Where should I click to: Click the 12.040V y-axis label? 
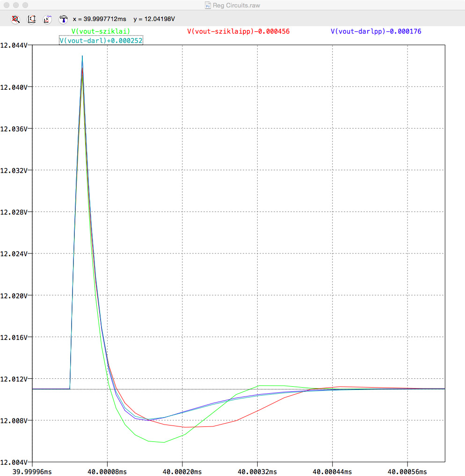pyautogui.click(x=14, y=87)
